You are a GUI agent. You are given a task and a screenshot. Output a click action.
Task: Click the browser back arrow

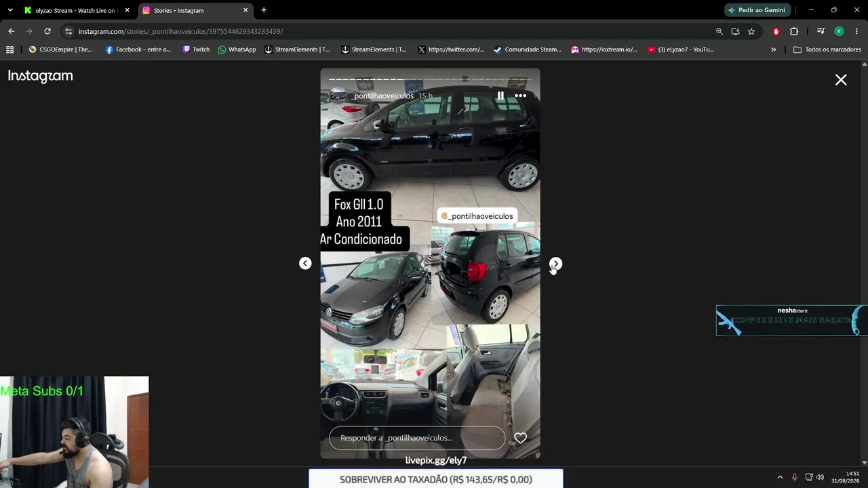[x=12, y=31]
